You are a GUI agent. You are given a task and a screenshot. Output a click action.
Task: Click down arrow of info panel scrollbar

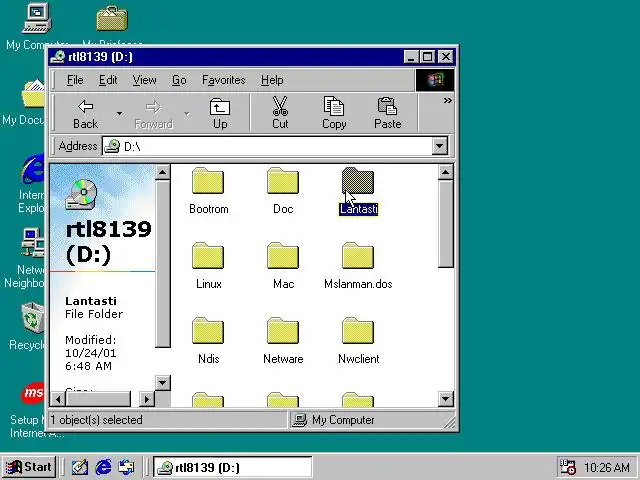pos(162,382)
